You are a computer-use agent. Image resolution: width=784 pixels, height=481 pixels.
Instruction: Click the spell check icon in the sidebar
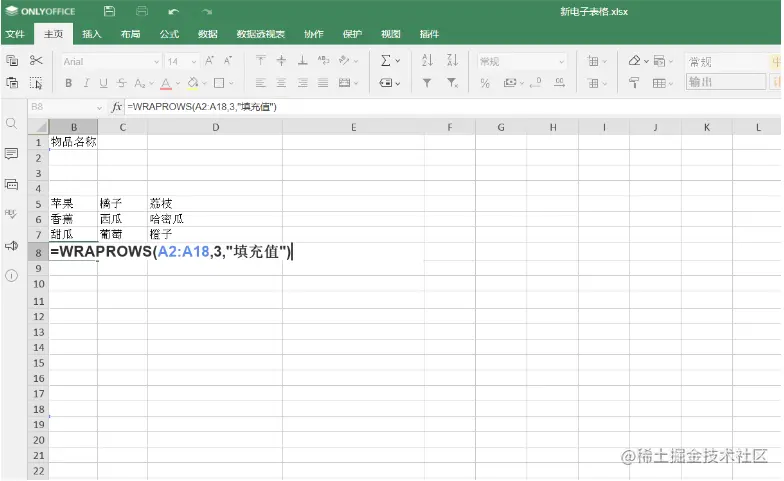[x=12, y=214]
